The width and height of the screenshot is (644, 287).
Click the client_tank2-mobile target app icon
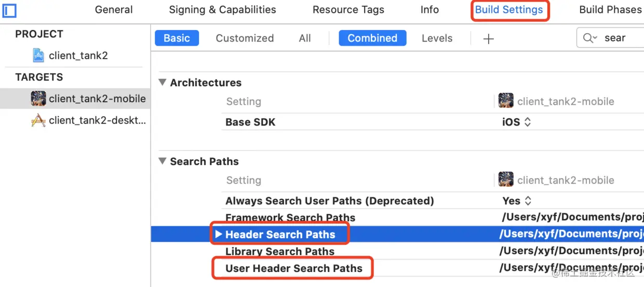coord(38,99)
